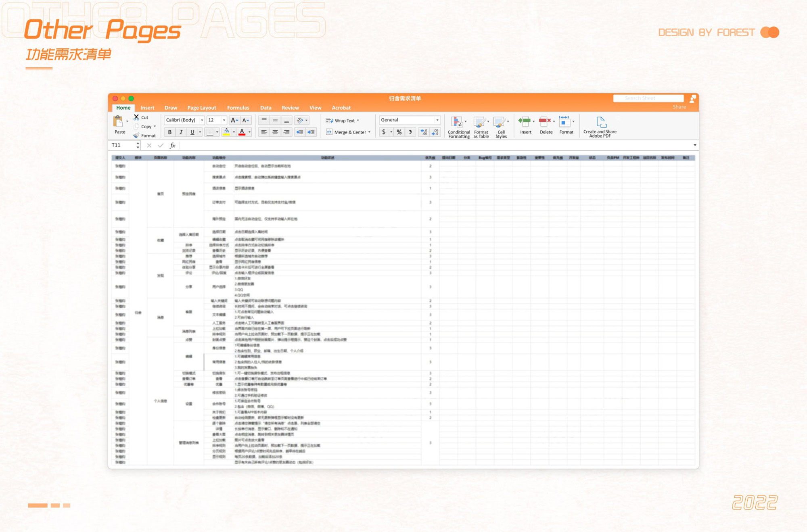Increase font size with the larger A
Image resolution: width=807 pixels, height=532 pixels.
click(x=234, y=120)
